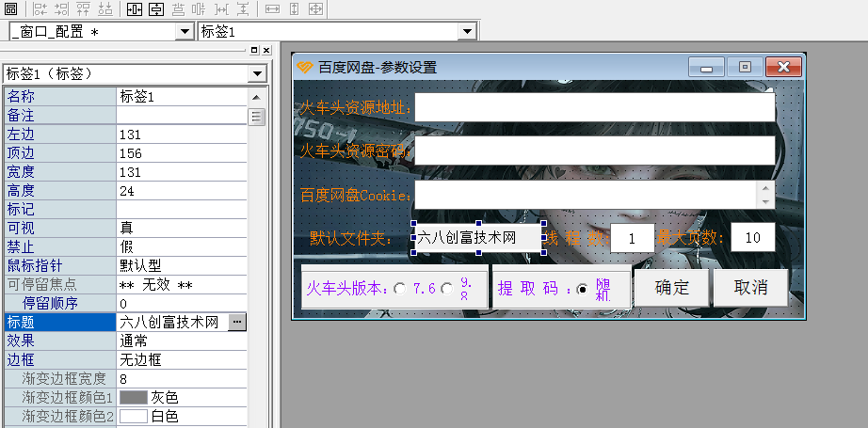The image size is (868, 428).
Task: Click the 标题 value 六八创富技术网 in properties
Action: tap(169, 323)
